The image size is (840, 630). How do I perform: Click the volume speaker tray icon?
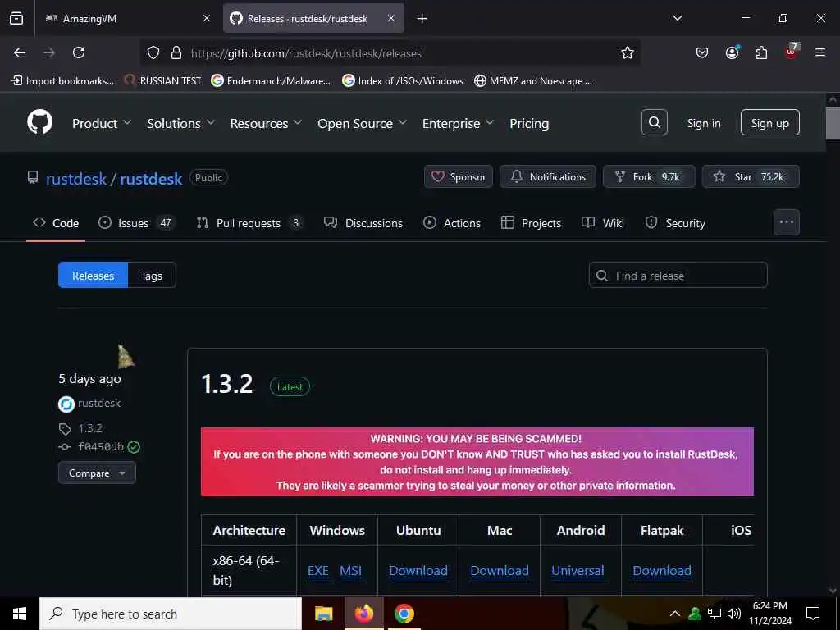tap(734, 614)
